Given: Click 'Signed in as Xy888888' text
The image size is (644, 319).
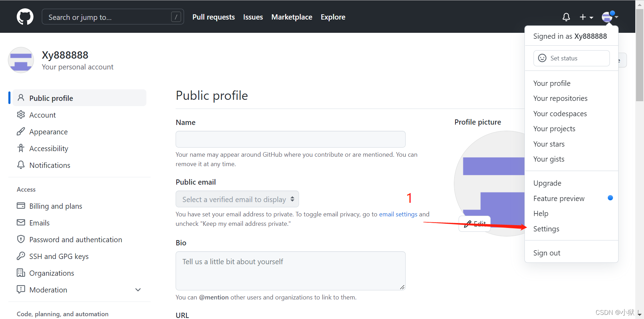Looking at the screenshot, I should tap(570, 36).
